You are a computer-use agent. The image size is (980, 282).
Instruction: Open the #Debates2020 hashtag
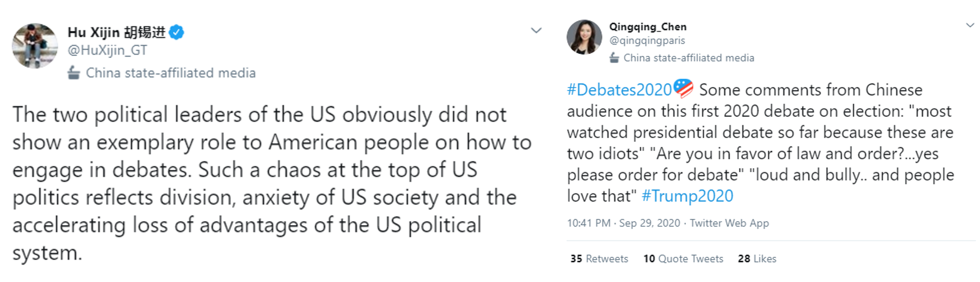point(619,90)
